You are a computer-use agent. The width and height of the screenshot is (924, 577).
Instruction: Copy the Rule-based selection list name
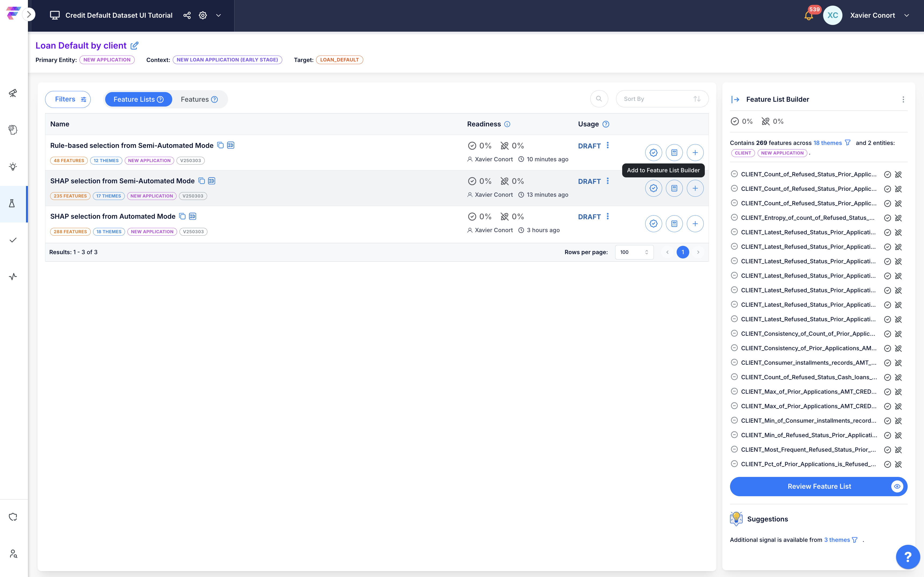point(221,145)
